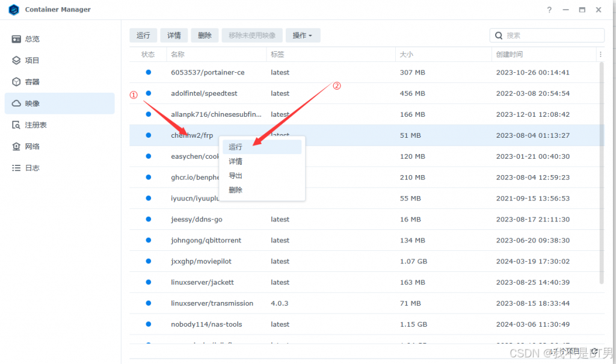Select the 映像 images sidebar item
616x364 pixels.
point(60,103)
